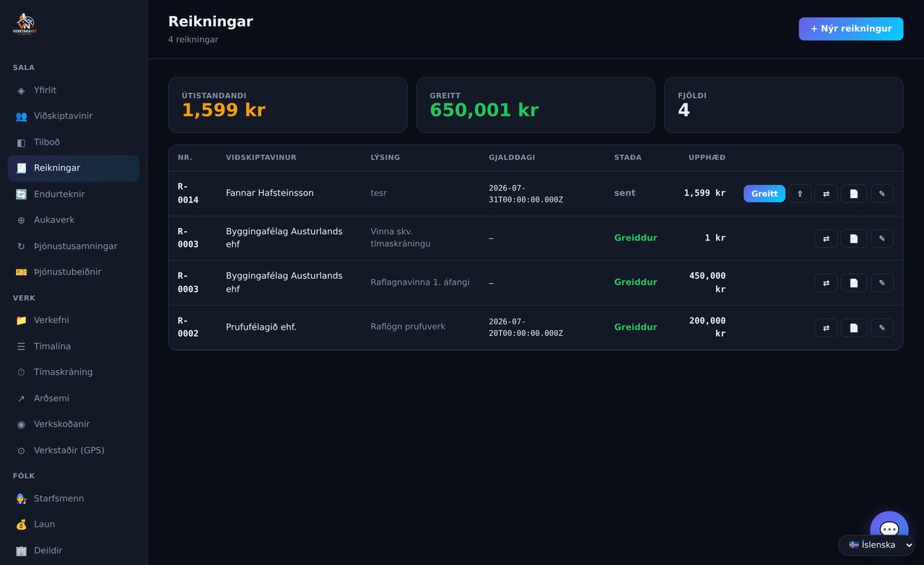Click the Arðsemi arrow icon
Image resolution: width=924 pixels, height=565 pixels.
(x=21, y=398)
